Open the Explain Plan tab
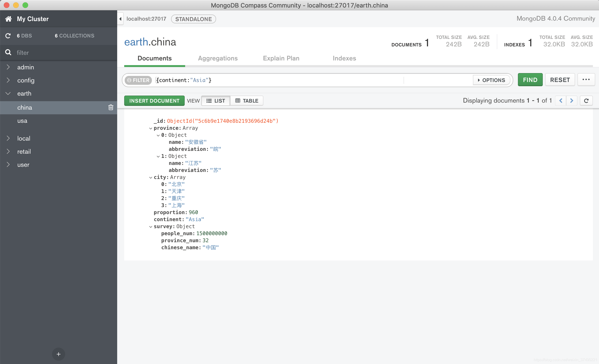 (x=281, y=58)
